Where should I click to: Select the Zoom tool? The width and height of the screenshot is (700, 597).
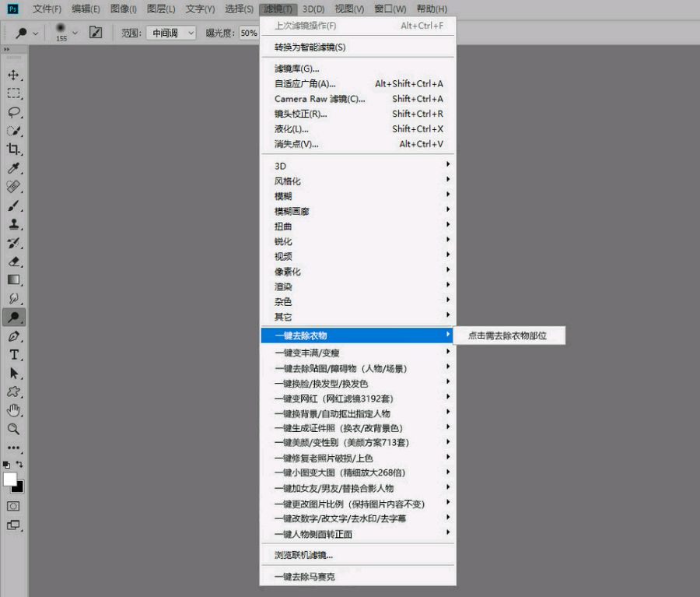pyautogui.click(x=13, y=429)
